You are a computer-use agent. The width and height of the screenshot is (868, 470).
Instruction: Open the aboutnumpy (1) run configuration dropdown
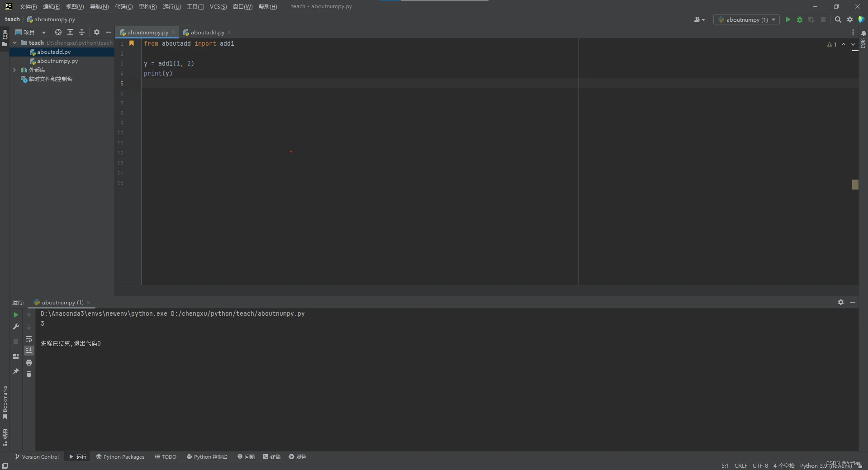[746, 19]
